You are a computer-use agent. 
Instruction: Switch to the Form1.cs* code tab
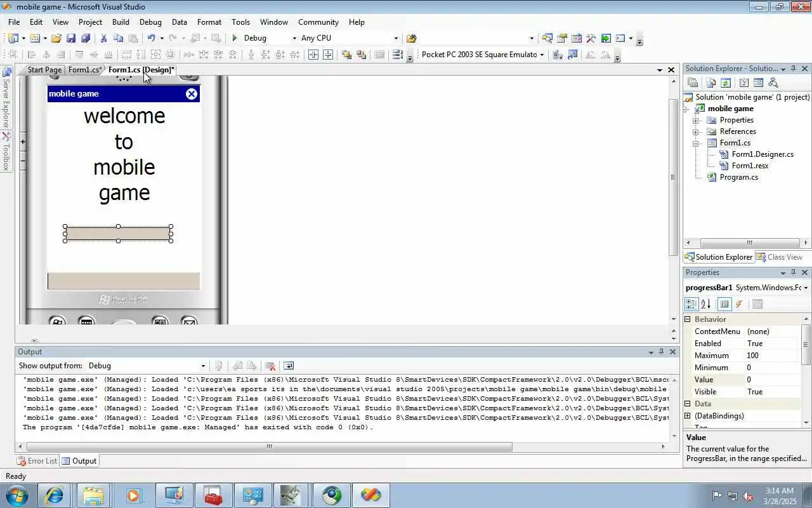(x=85, y=70)
